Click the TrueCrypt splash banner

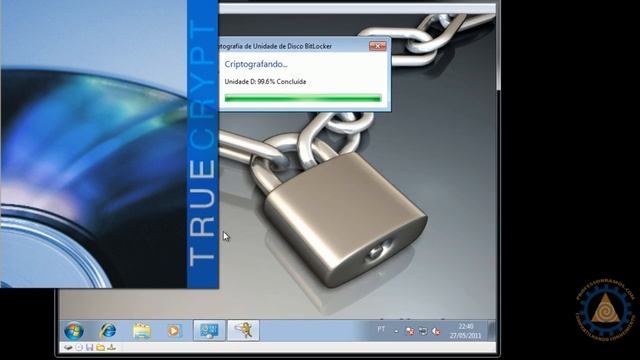[109, 144]
